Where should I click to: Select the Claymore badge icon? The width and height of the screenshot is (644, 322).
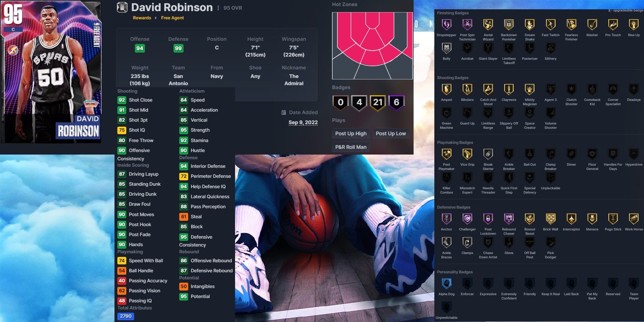[509, 89]
